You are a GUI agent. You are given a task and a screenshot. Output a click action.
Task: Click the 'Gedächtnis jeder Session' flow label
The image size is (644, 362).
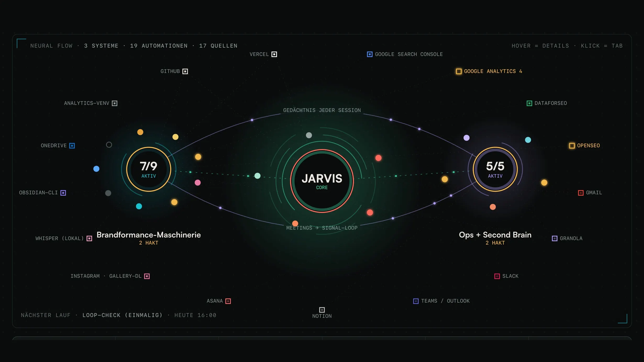tap(322, 110)
